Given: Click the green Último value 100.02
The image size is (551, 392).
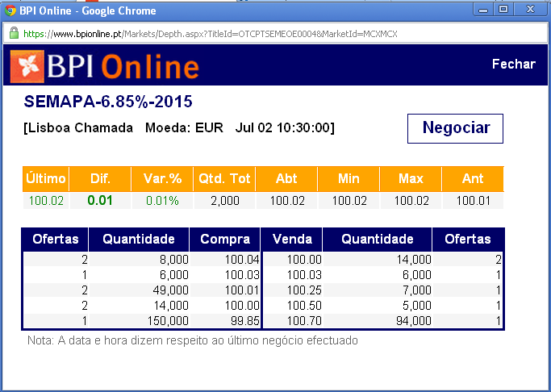Looking at the screenshot, I should coord(46,201).
